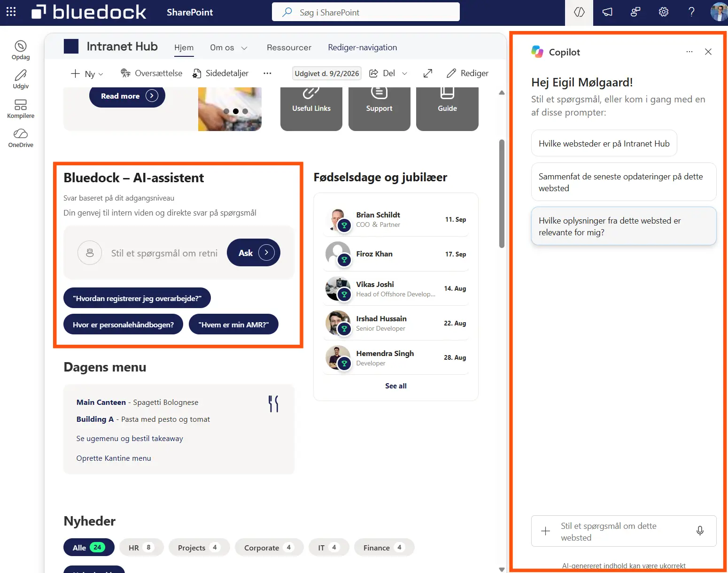Click the page vertical scrollbar thumb
The height and width of the screenshot is (573, 728).
[502, 194]
